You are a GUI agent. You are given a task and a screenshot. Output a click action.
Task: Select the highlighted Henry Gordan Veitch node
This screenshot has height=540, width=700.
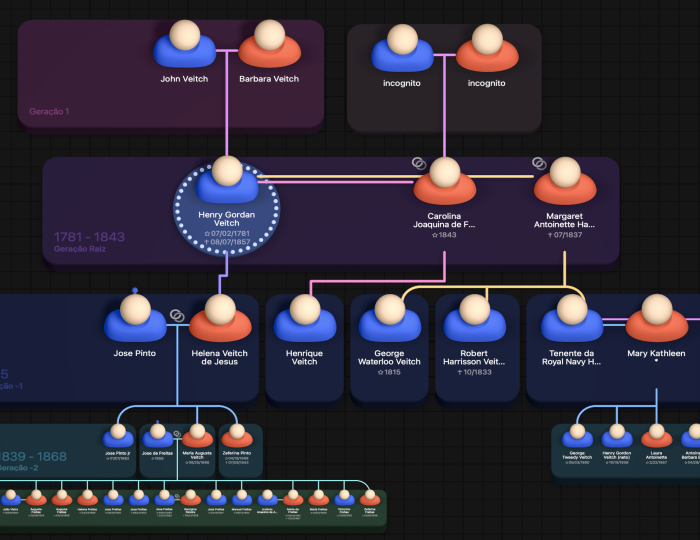point(227,209)
